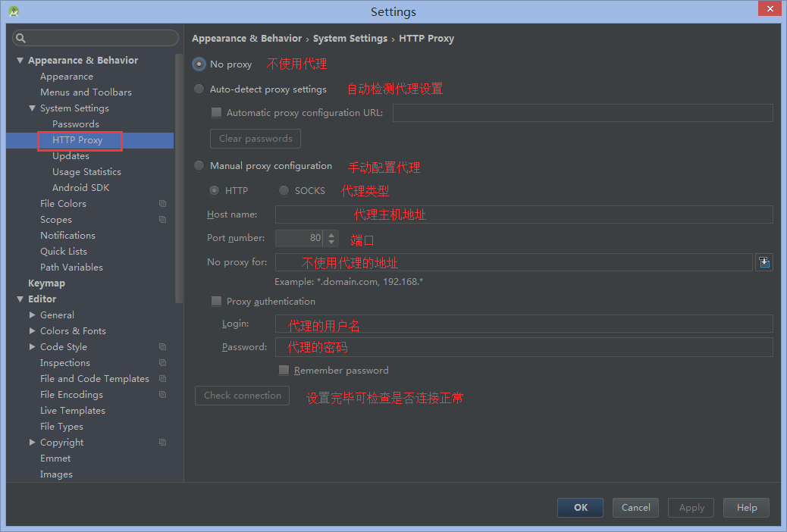The image size is (787, 532).
Task: Open File Types settings
Action: [61, 426]
